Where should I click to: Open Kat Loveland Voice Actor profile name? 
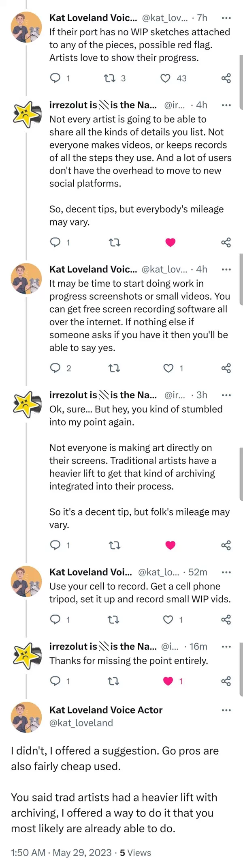106,710
